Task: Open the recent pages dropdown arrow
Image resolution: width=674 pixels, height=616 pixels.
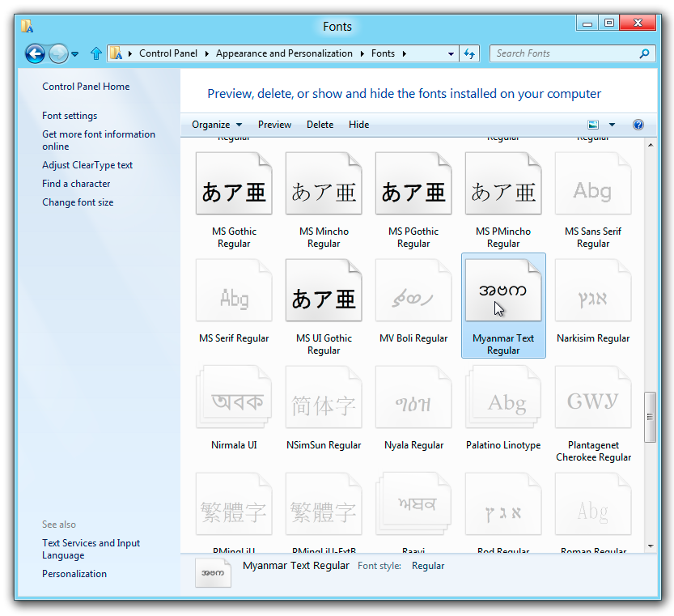Action: click(74, 54)
